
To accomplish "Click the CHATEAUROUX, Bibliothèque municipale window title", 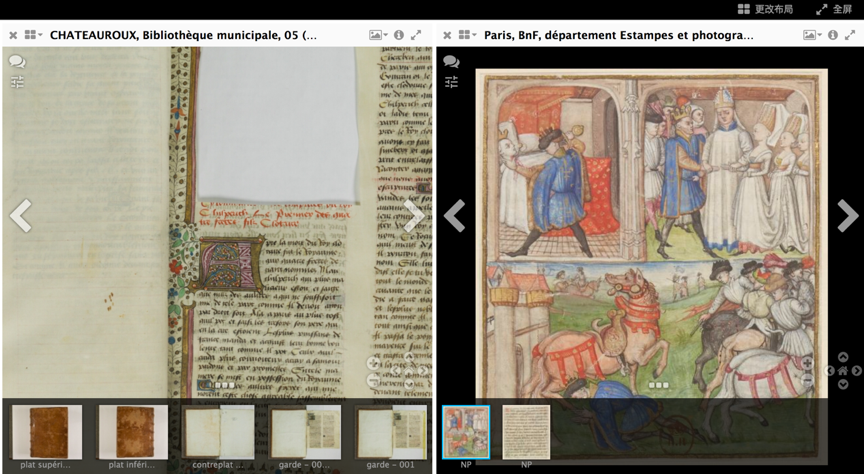I will click(x=183, y=35).
